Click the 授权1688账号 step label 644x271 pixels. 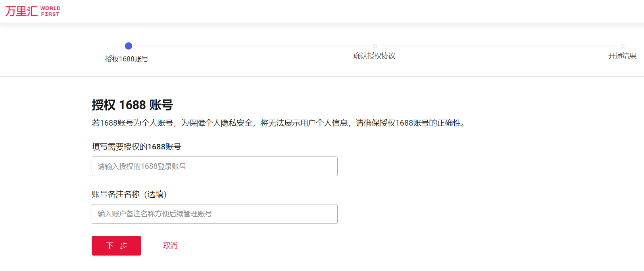tap(127, 59)
